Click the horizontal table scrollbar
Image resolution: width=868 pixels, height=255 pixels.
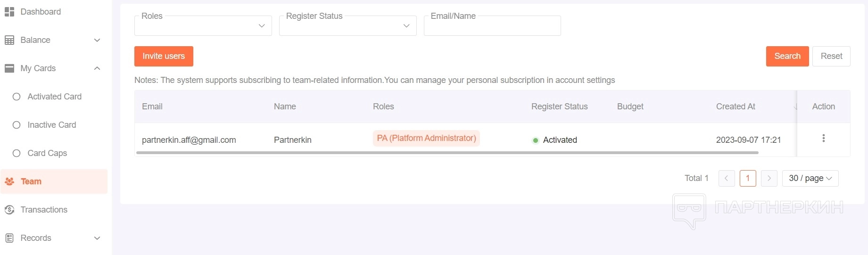point(447,153)
